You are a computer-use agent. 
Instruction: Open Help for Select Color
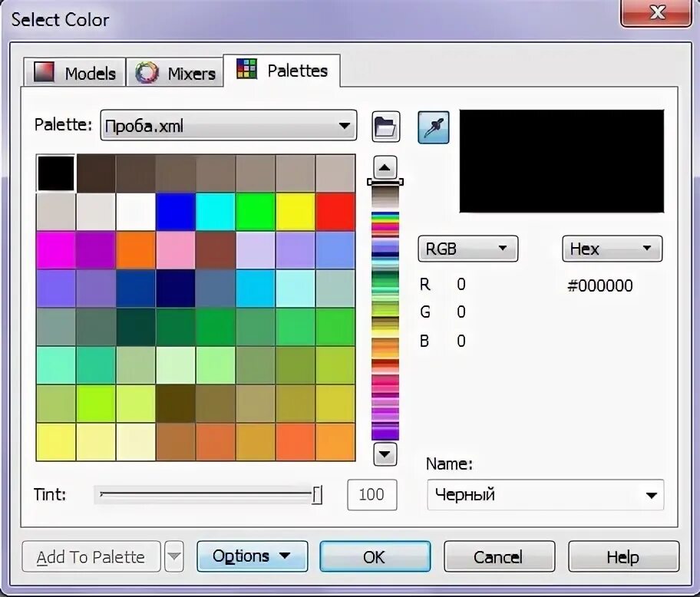(624, 556)
